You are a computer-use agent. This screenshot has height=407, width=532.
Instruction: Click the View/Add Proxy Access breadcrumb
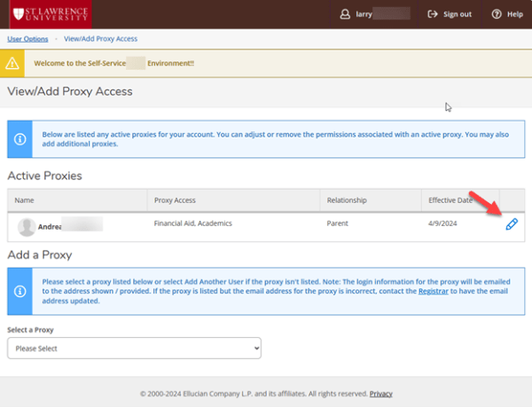(101, 39)
